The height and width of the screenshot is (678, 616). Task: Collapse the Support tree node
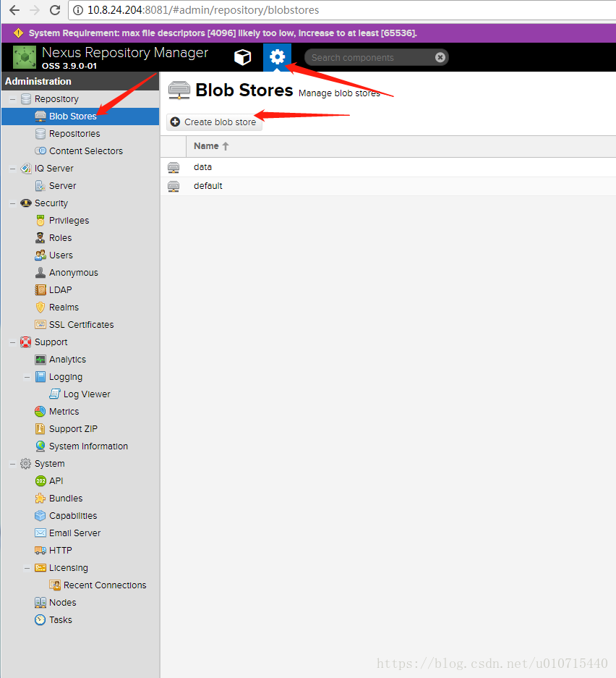coord(13,342)
